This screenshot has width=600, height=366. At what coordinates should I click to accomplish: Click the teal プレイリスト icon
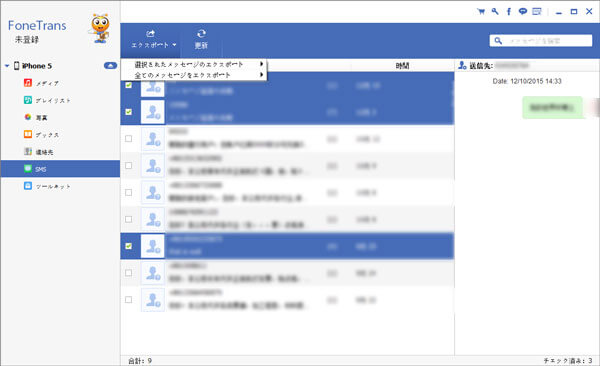(28, 100)
